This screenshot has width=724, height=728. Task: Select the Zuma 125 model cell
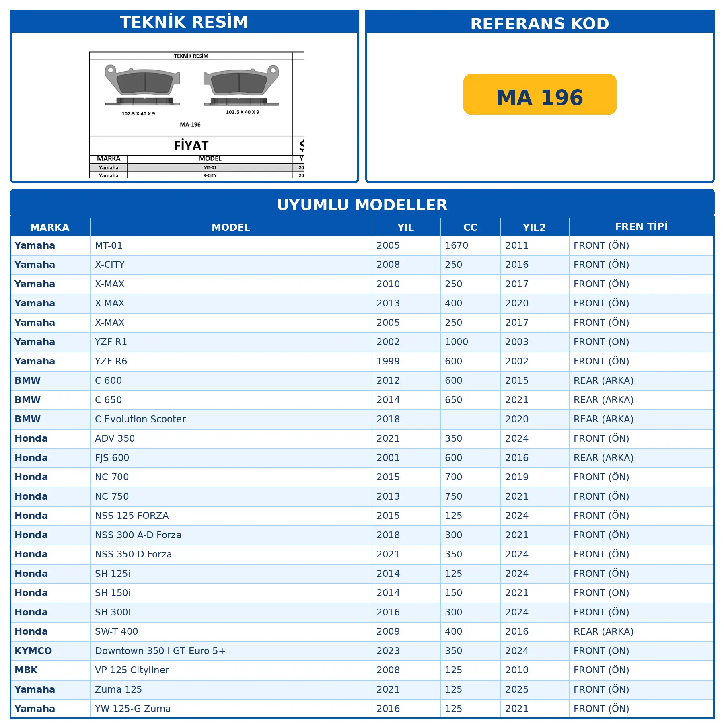231,689
